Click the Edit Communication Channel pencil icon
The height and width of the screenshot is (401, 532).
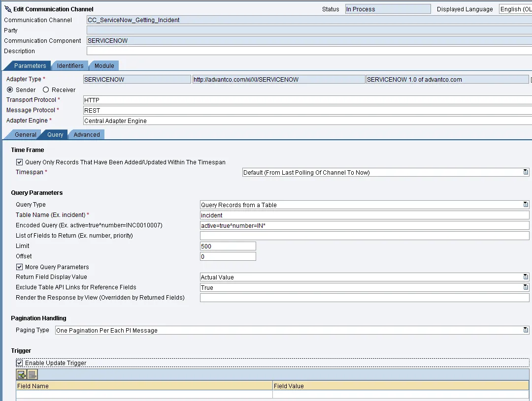click(x=8, y=9)
